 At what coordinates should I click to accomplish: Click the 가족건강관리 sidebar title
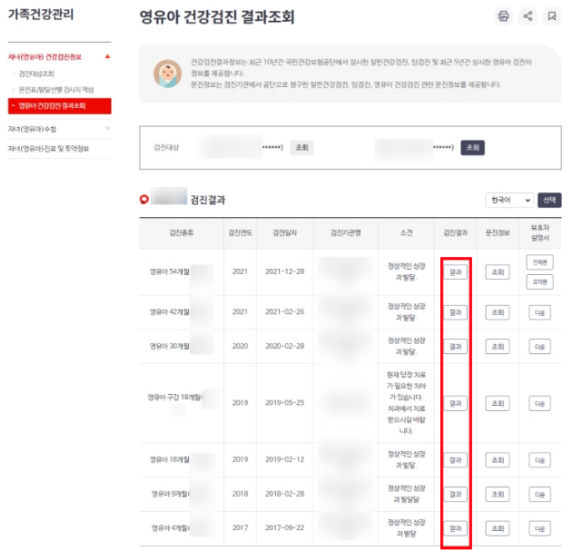(x=41, y=14)
